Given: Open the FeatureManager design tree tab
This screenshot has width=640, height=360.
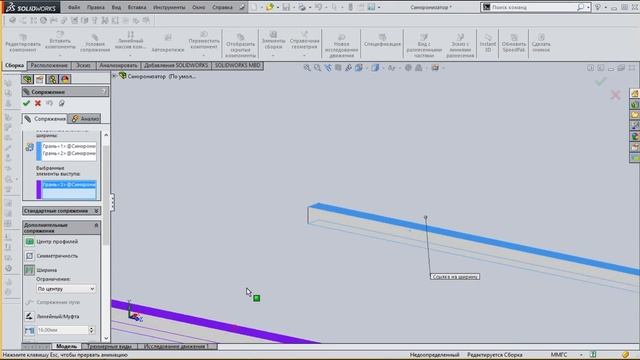Looking at the screenshot, I should pyautogui.click(x=28, y=79).
